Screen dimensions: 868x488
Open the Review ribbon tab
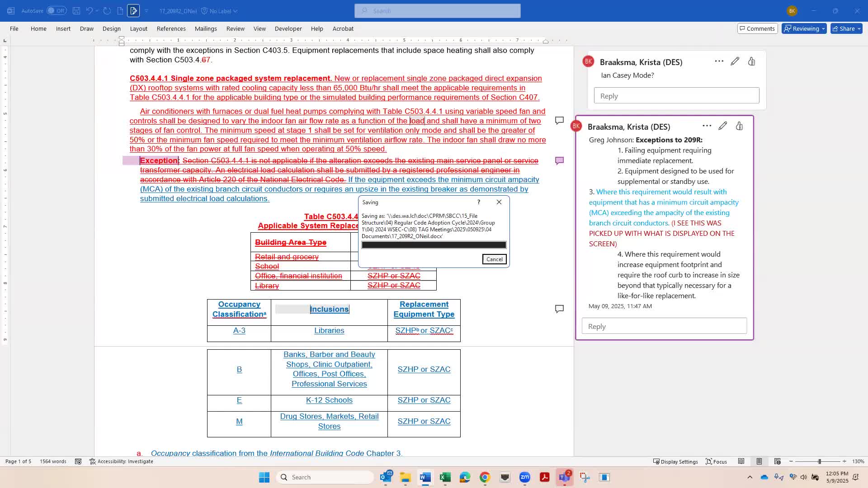pyautogui.click(x=235, y=28)
